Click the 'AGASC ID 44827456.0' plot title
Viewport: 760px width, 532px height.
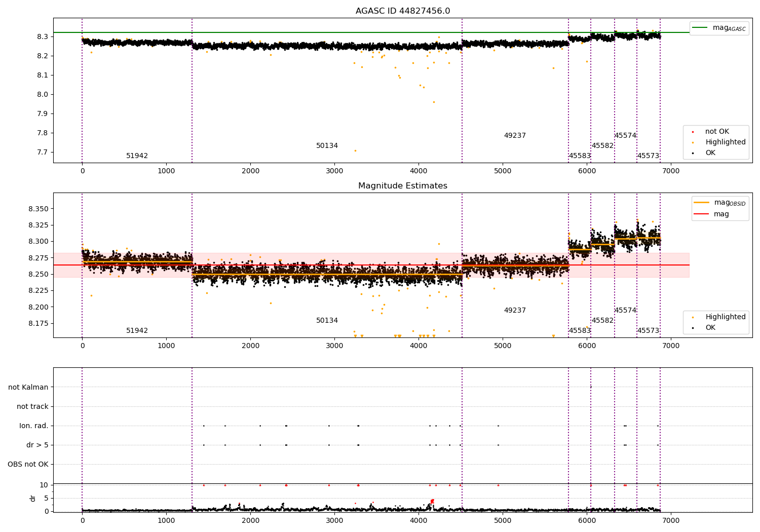point(403,11)
